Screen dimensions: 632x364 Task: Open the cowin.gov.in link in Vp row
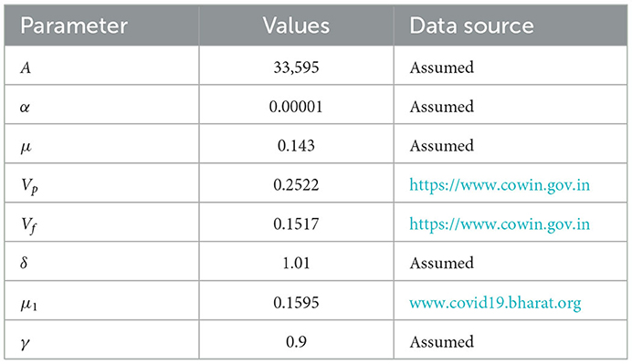pos(500,185)
